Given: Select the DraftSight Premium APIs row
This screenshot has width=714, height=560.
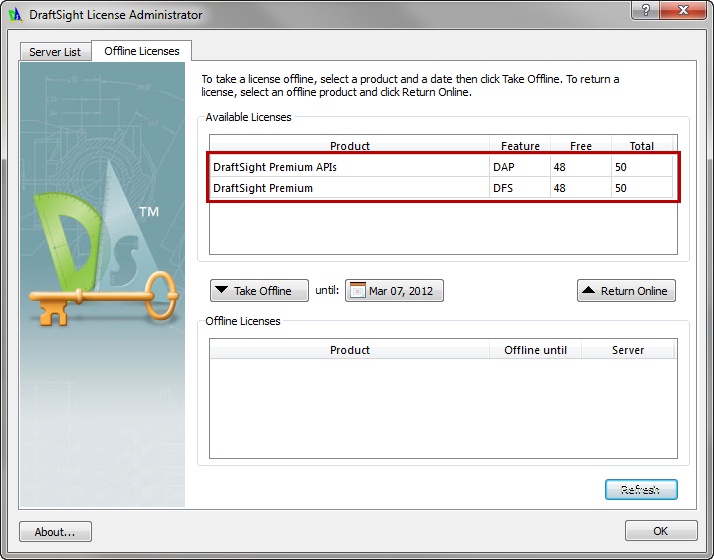Looking at the screenshot, I should [x=443, y=167].
